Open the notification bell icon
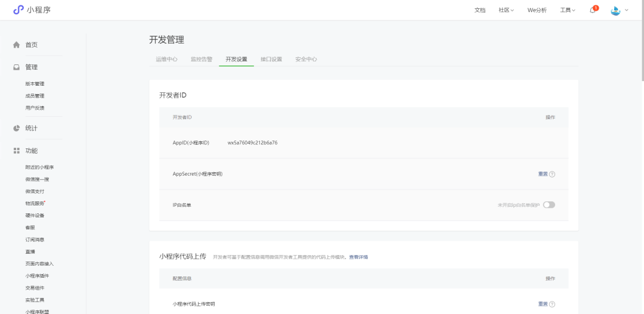Screen dimensions: 644x314 (x=593, y=10)
